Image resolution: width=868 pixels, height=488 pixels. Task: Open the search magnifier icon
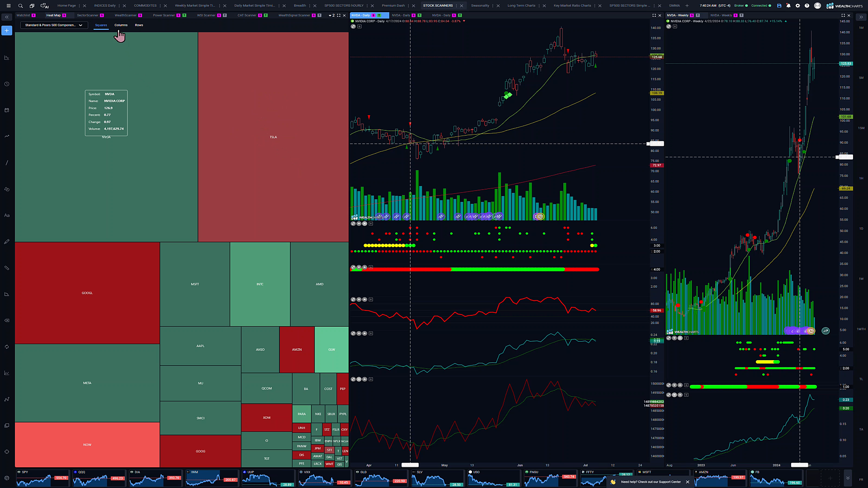[x=20, y=6]
